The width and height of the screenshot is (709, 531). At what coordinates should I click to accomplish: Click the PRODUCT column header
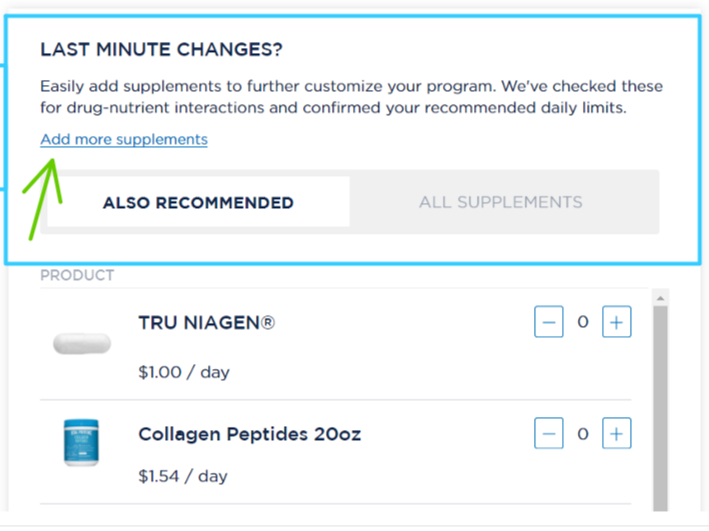77,275
